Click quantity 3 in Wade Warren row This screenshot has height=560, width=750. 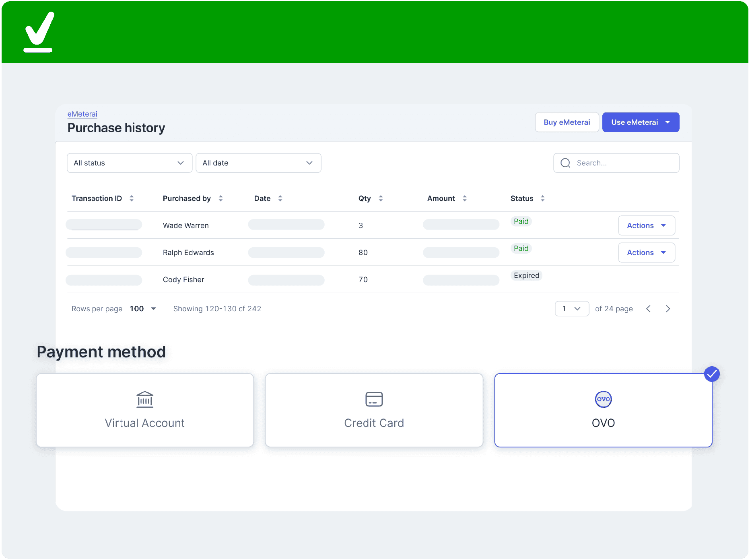point(361,226)
